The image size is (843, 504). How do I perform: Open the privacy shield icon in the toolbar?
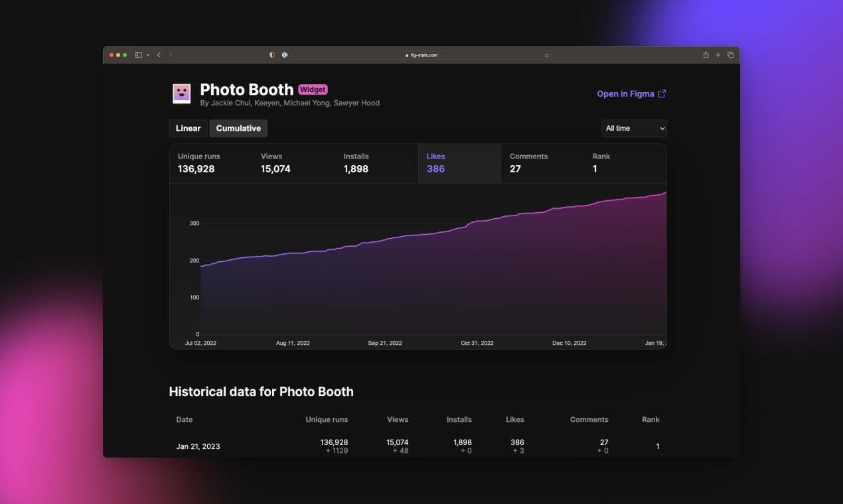coord(272,55)
